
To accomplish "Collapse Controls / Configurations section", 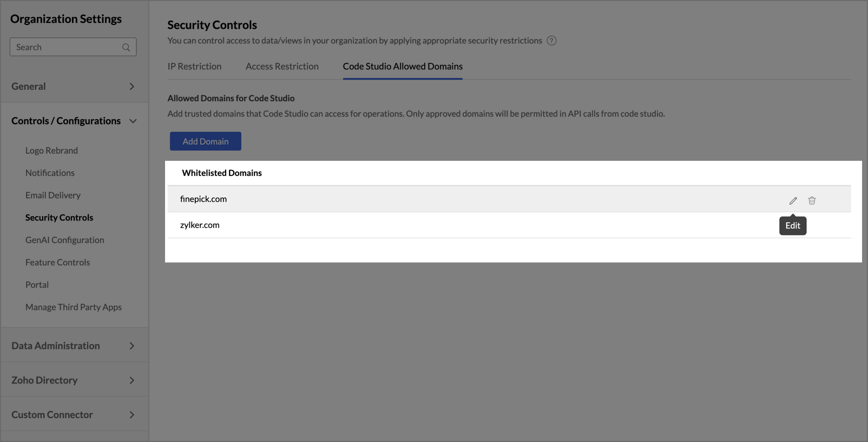I will pos(133,121).
